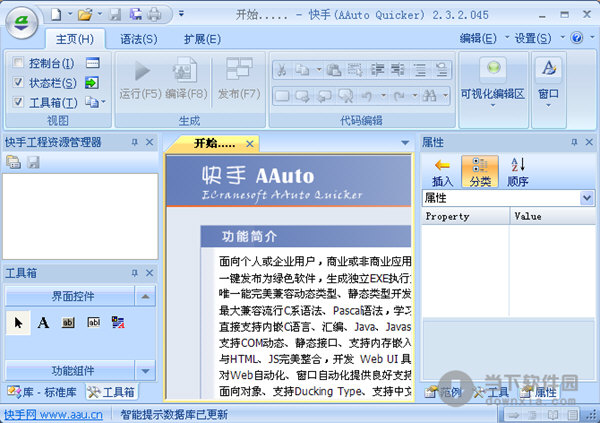
Task: Open the find binoculars dropdown arrow
Action: tap(445, 96)
